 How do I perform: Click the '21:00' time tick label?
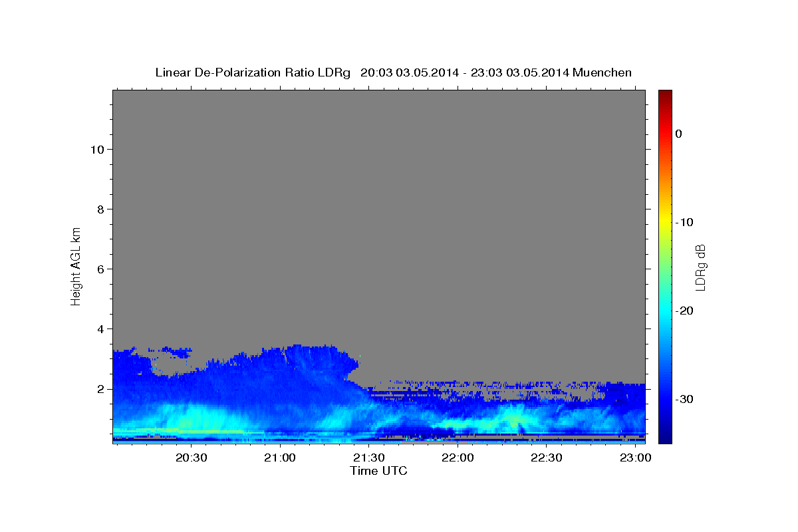(x=280, y=458)
